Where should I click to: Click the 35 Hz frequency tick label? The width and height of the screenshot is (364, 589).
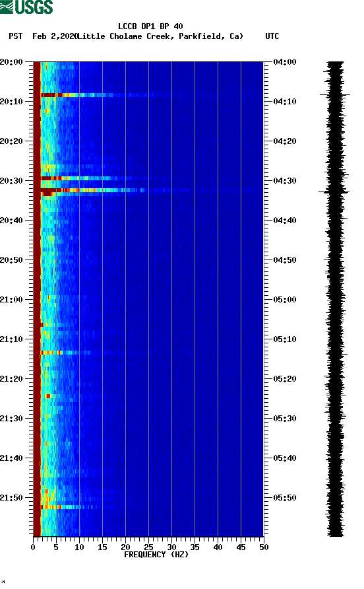[x=195, y=547]
